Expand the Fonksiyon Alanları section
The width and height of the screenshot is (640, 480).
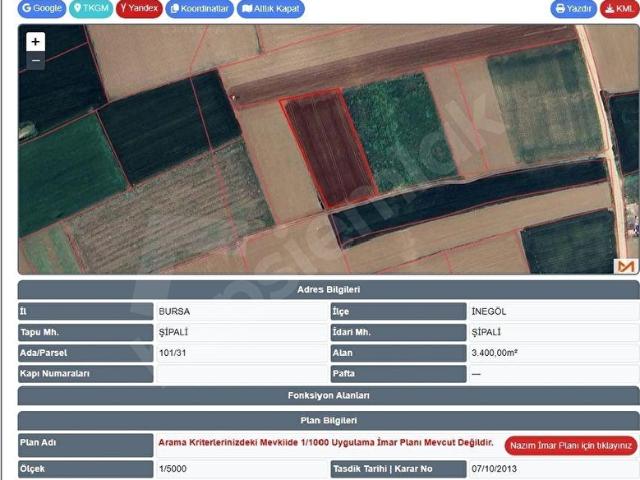[x=328, y=396]
